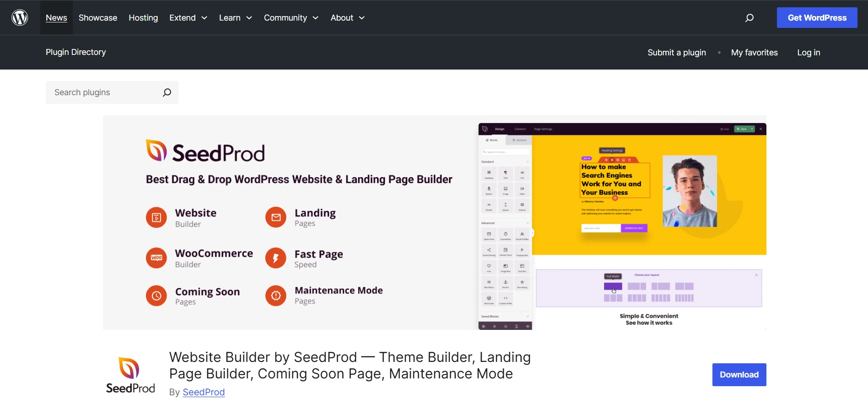Download the SeedProd plugin
Image resolution: width=868 pixels, height=415 pixels.
click(739, 375)
